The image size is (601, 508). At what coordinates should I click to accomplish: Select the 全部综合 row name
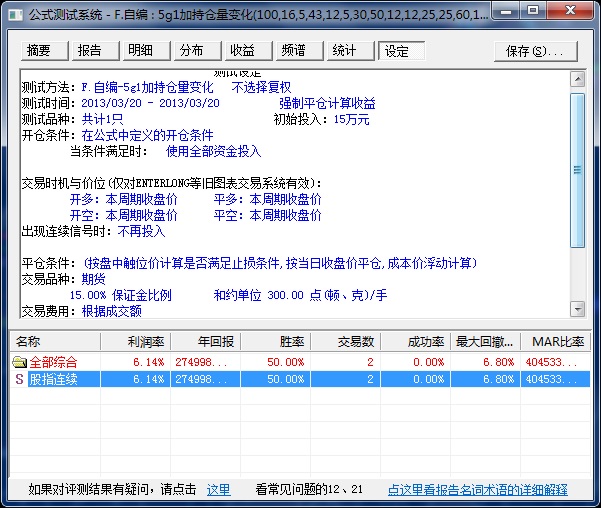(x=53, y=362)
